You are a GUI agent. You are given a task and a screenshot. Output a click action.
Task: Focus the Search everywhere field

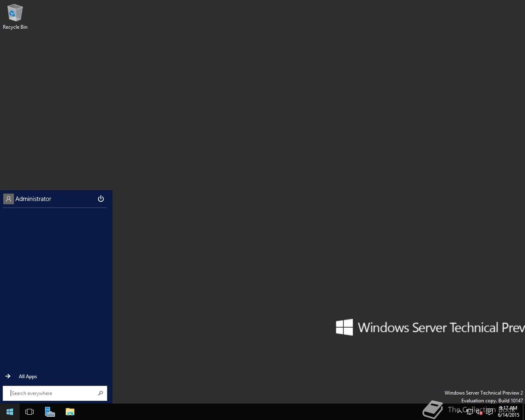pyautogui.click(x=55, y=393)
